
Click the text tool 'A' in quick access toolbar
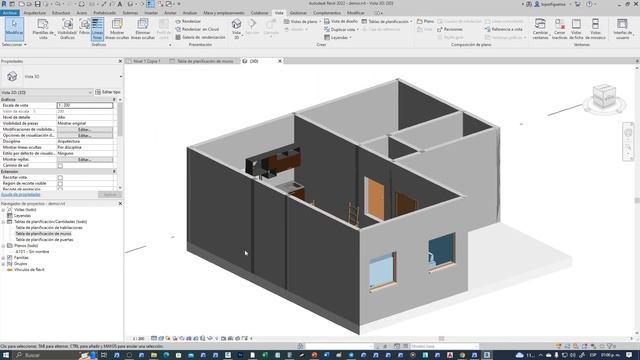point(120,4)
